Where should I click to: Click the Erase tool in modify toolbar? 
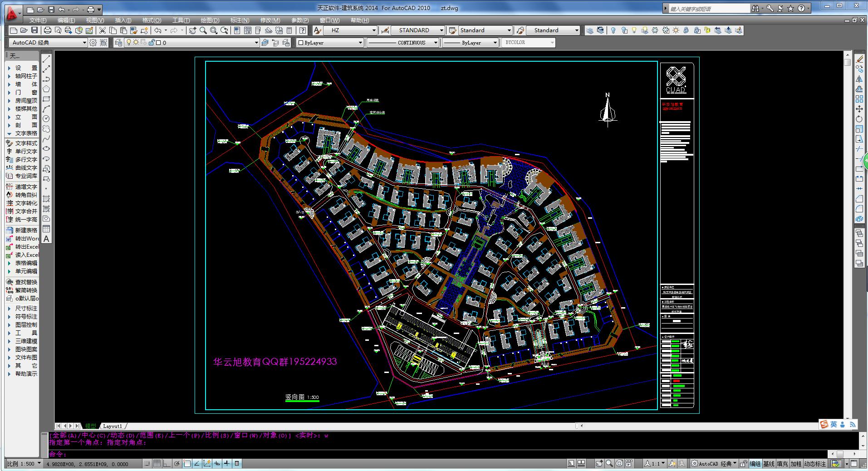[x=859, y=59]
